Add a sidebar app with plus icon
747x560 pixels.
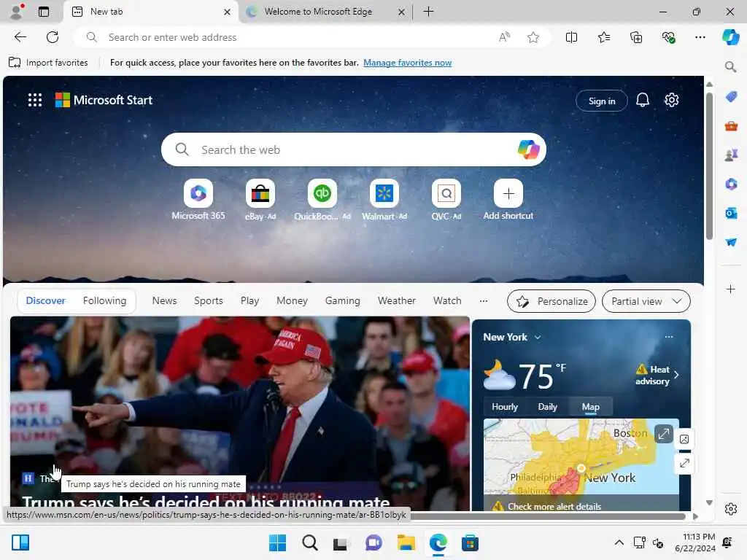point(731,289)
